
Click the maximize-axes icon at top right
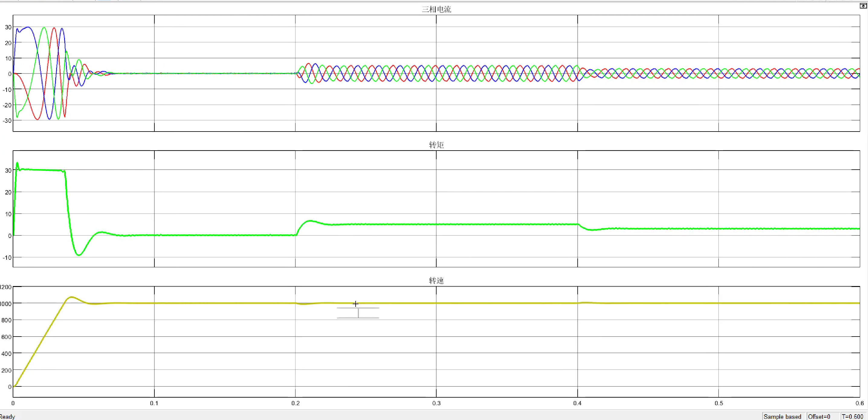coord(863,6)
